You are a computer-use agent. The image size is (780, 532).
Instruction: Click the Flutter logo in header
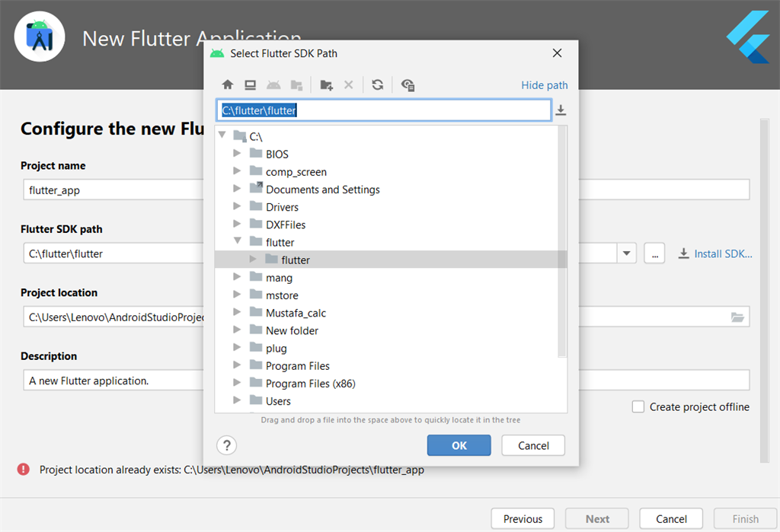tap(748, 37)
